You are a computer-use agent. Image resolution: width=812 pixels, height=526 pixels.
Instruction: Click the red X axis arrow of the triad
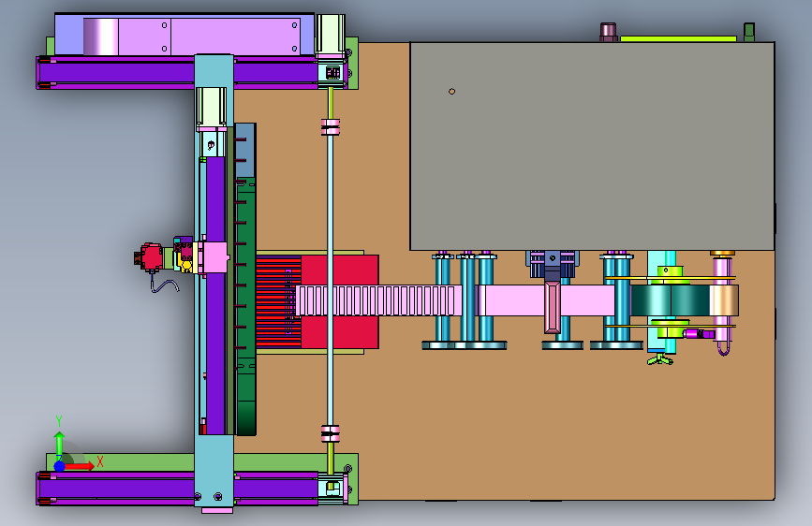pos(81,466)
